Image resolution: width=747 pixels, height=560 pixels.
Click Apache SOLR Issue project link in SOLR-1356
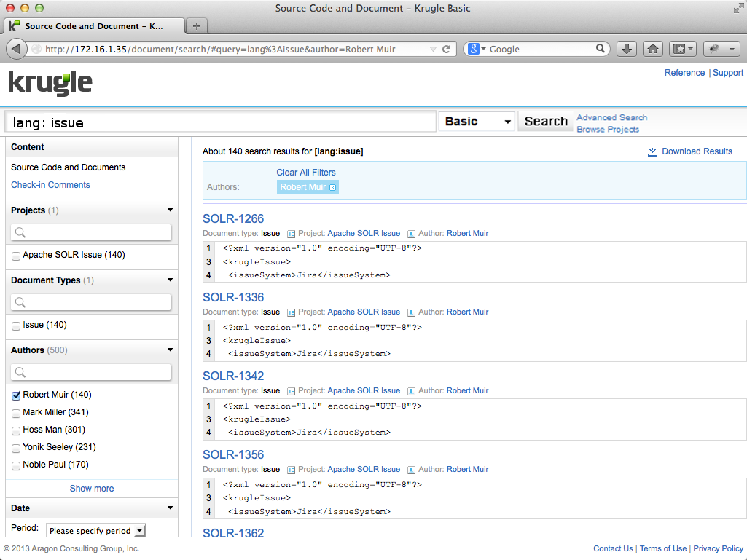click(x=364, y=469)
